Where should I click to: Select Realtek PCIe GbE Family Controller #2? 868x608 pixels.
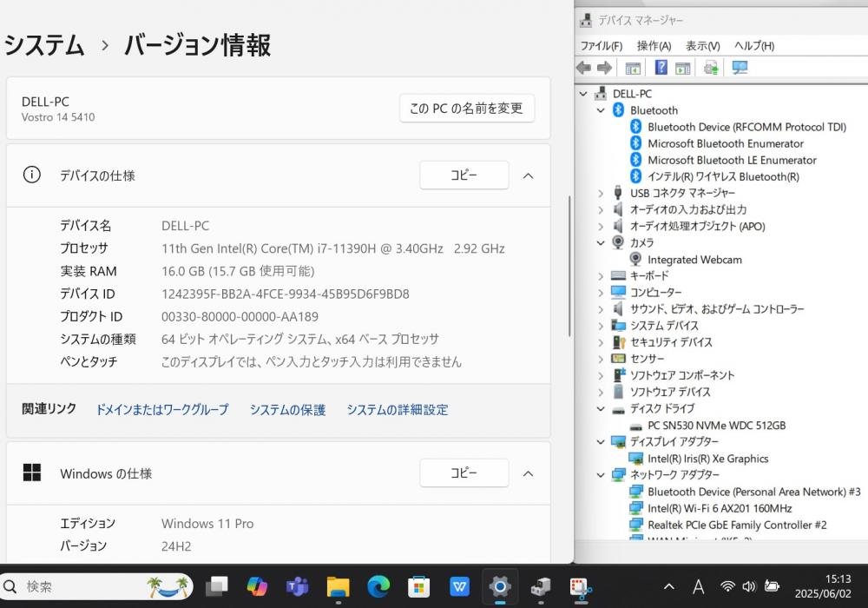(x=737, y=525)
